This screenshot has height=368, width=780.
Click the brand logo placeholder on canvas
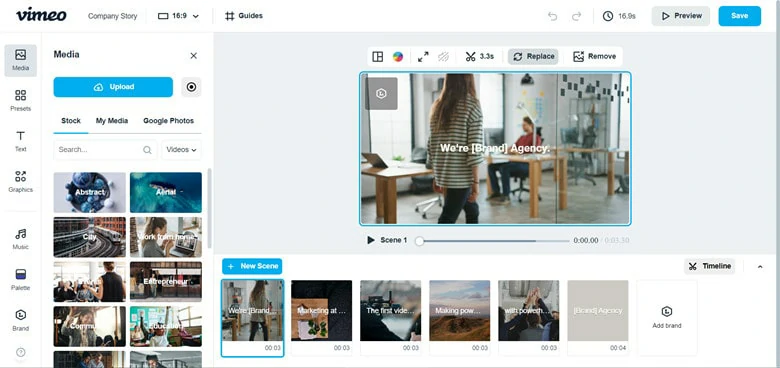point(381,93)
